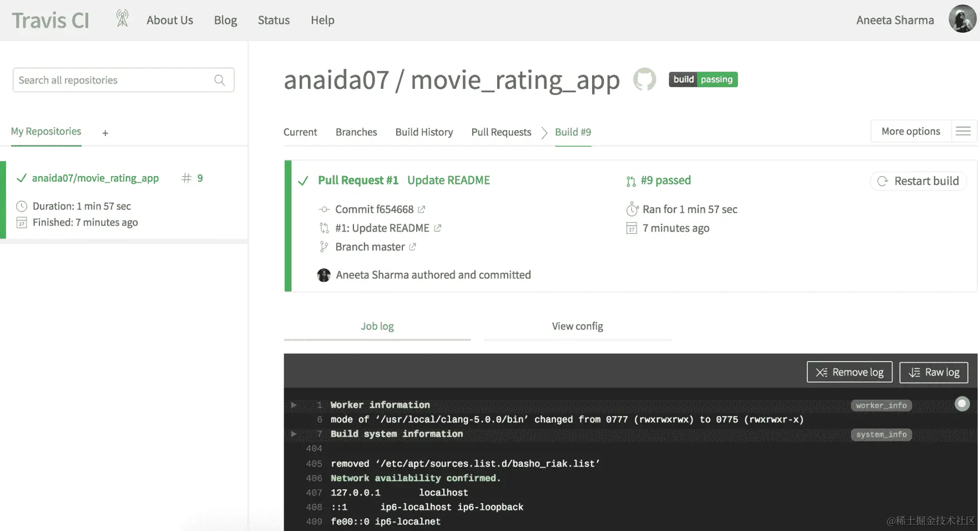The image size is (980, 531).
Task: Click the pull request icon beside #9 passed
Action: 631,181
